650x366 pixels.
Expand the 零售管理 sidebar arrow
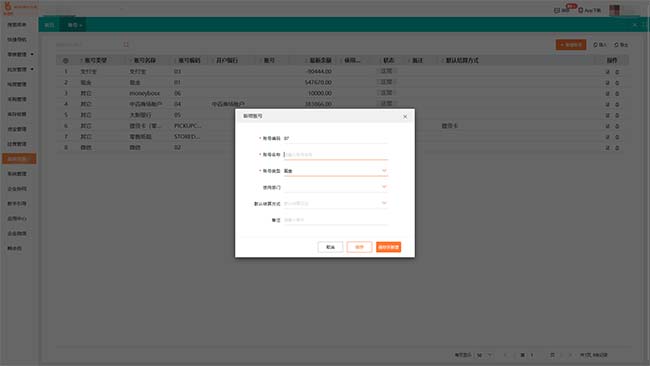point(32,54)
